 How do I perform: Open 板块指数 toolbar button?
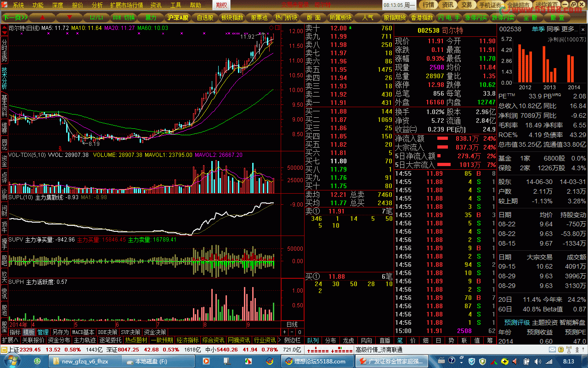tap(232, 17)
